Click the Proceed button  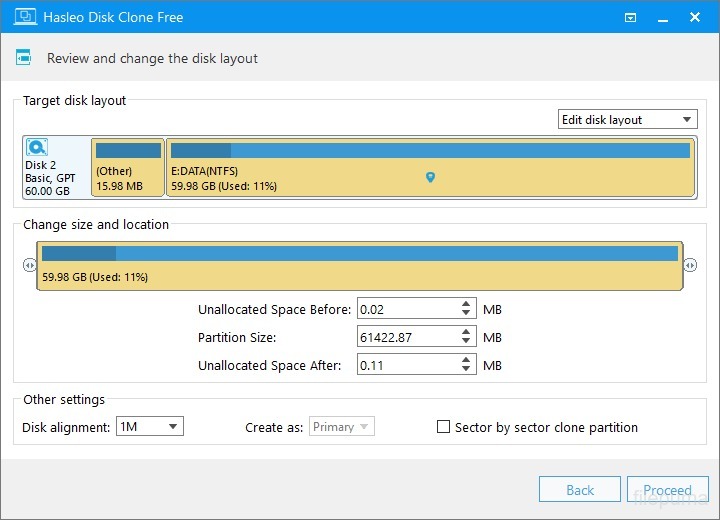pos(667,490)
